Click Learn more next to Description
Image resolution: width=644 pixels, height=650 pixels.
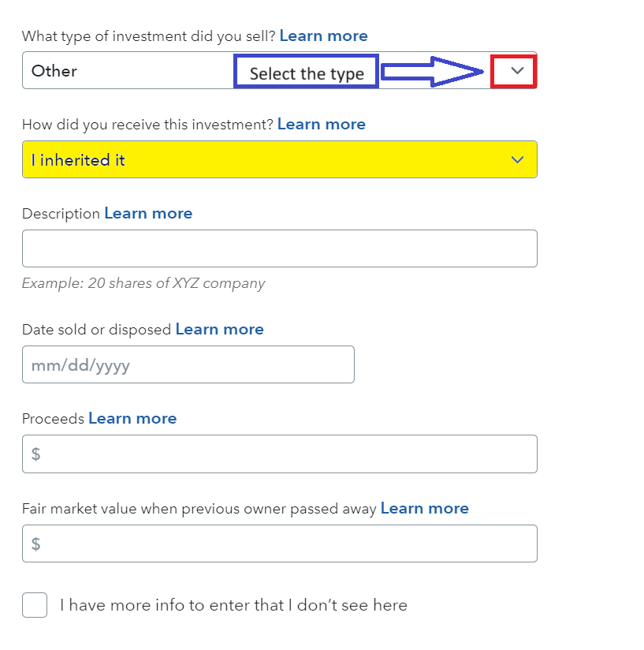tap(148, 214)
